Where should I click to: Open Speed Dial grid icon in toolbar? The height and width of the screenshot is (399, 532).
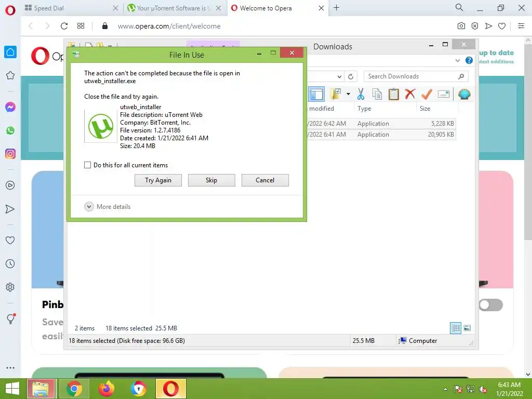[x=81, y=26]
